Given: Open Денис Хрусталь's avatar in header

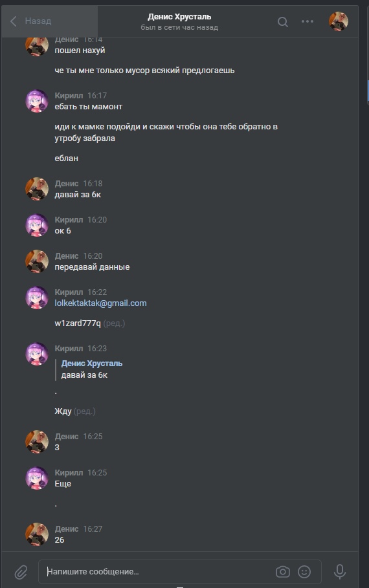Looking at the screenshot, I should click(338, 21).
